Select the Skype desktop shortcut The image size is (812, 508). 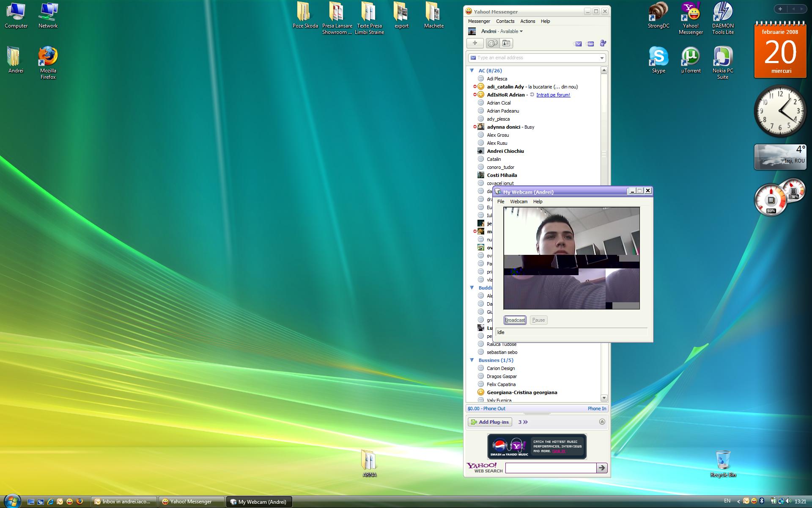click(658, 60)
